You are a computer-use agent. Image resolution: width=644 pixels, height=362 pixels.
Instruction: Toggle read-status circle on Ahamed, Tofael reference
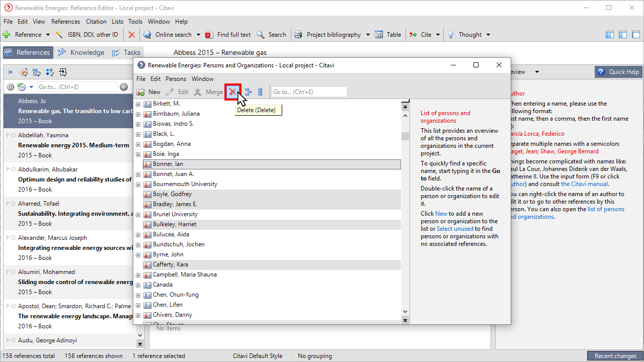13,204
